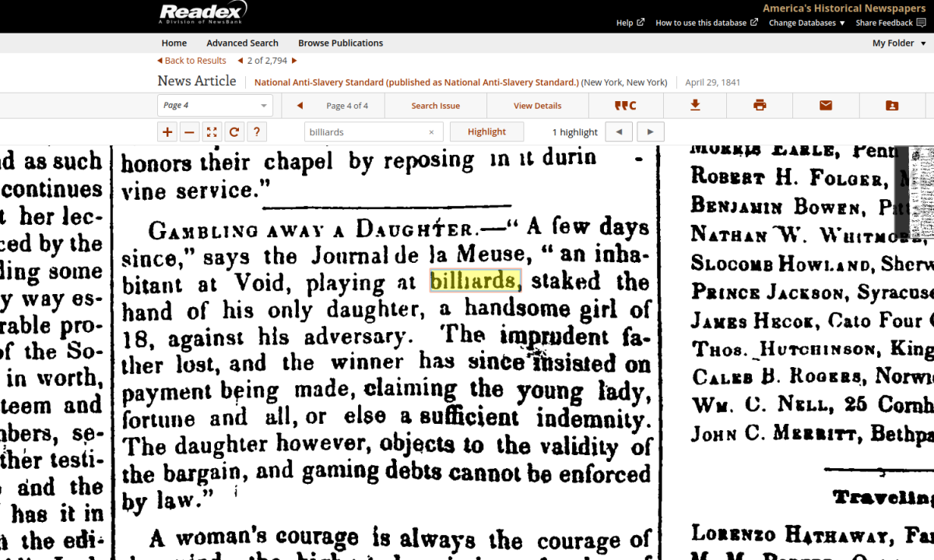Screen dimensions: 934x560
Task: Click the zoom out minus icon
Action: pyautogui.click(x=189, y=132)
